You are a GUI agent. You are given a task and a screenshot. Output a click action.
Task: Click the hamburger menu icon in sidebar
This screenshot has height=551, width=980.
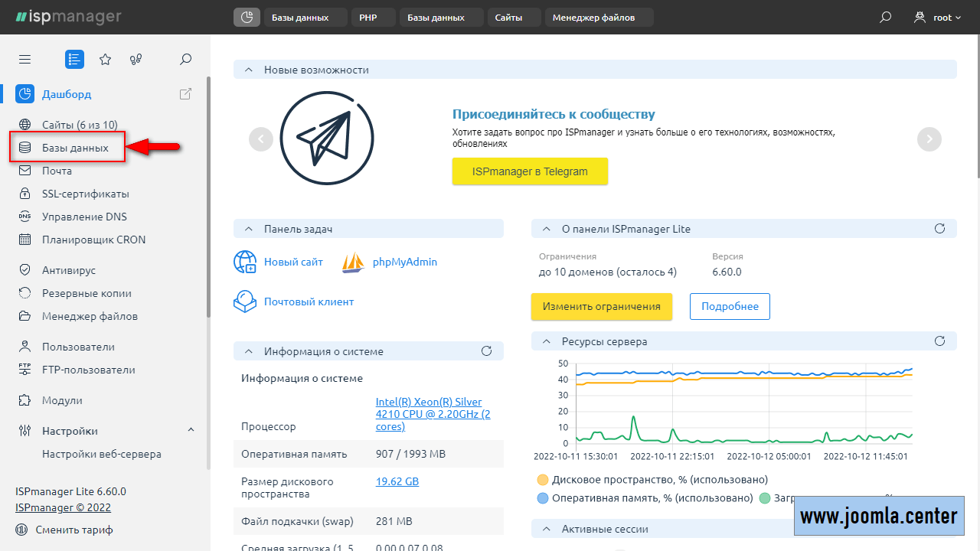(x=25, y=60)
